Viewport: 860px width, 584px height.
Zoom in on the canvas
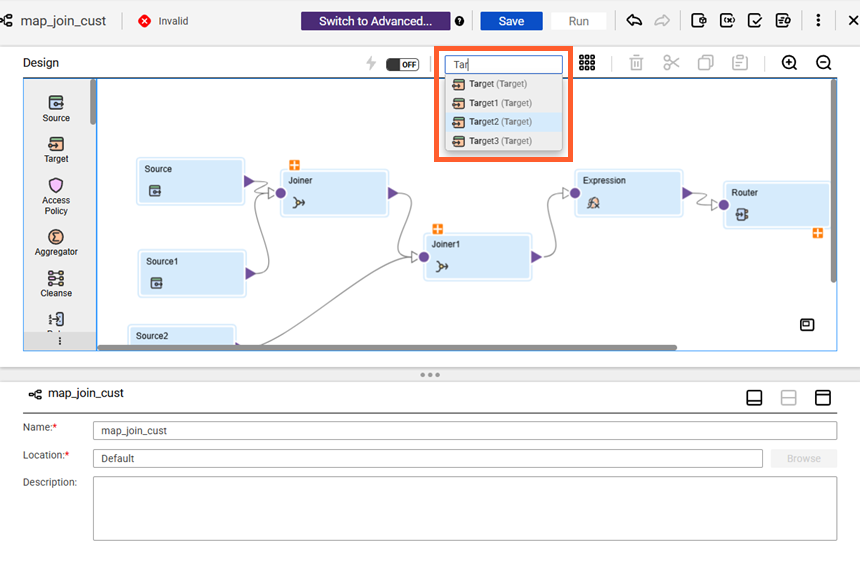789,63
